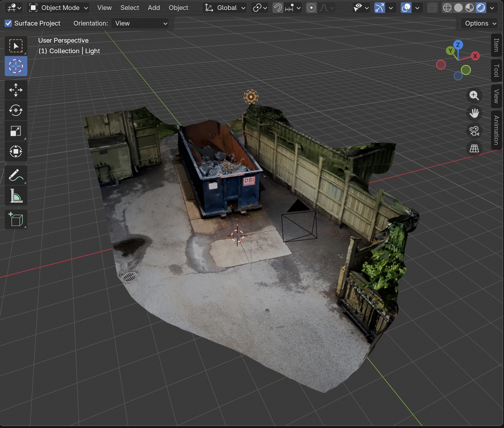The image size is (504, 428).
Task: Uncheck Surface Project checkbox
Action: [x=8, y=23]
